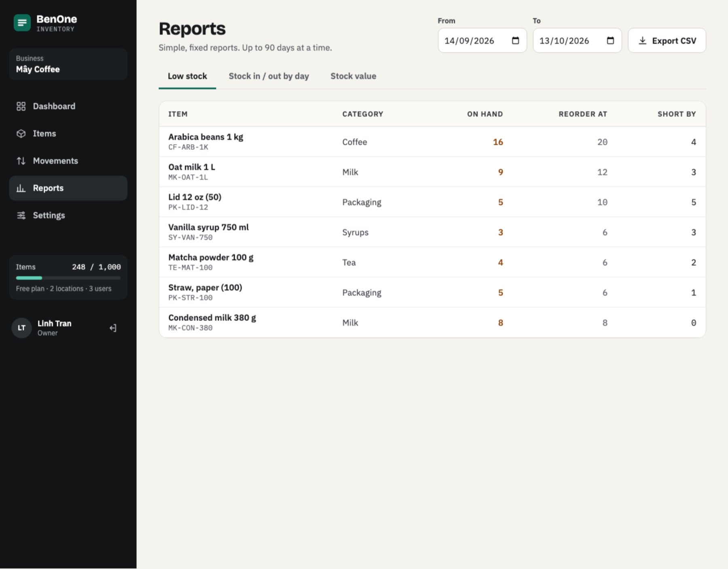This screenshot has width=728, height=569.
Task: Open the To date calendar picker
Action: coord(610,40)
